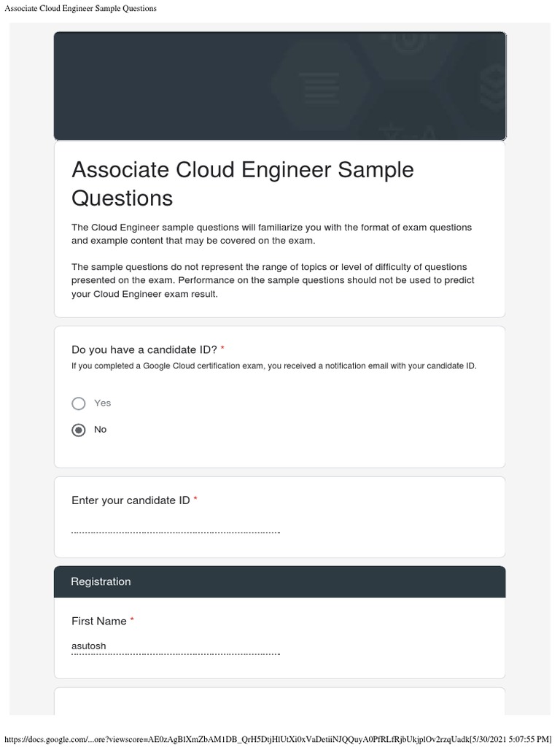Image resolution: width=560 pixels, height=747 pixels.
Task: Click the form title heading
Action: pyautogui.click(x=242, y=183)
